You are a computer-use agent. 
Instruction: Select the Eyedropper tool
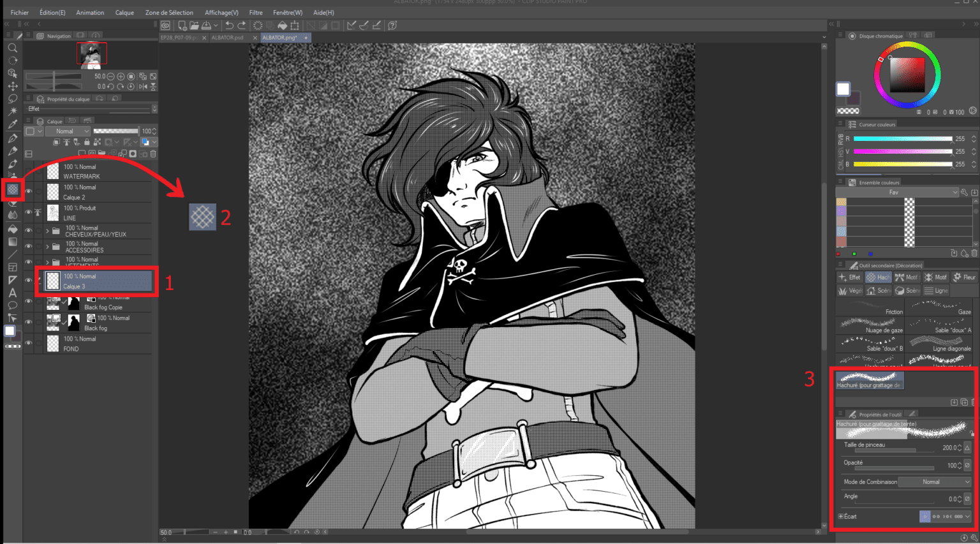12,124
